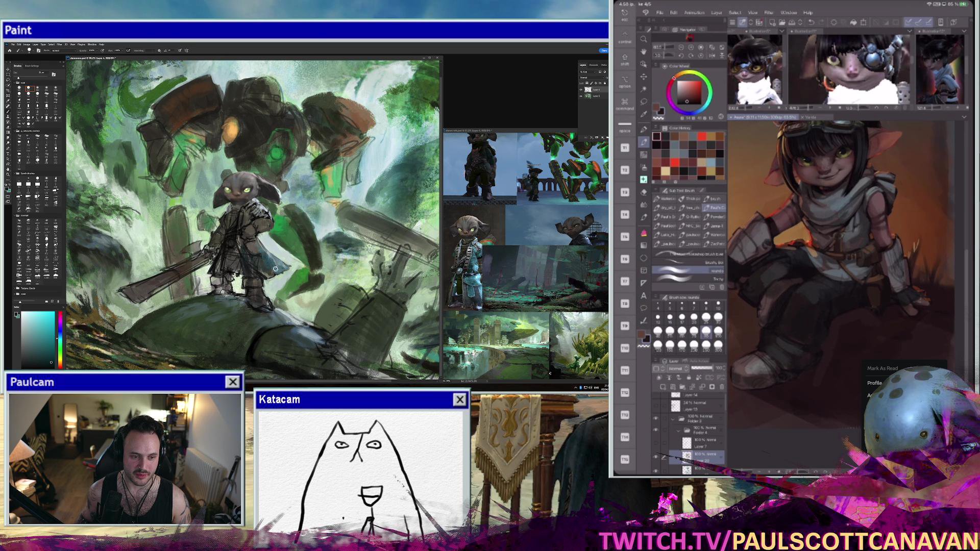The height and width of the screenshot is (551, 980).
Task: Toggle visibility eye of selected Clip Studio layer
Action: click(x=656, y=457)
